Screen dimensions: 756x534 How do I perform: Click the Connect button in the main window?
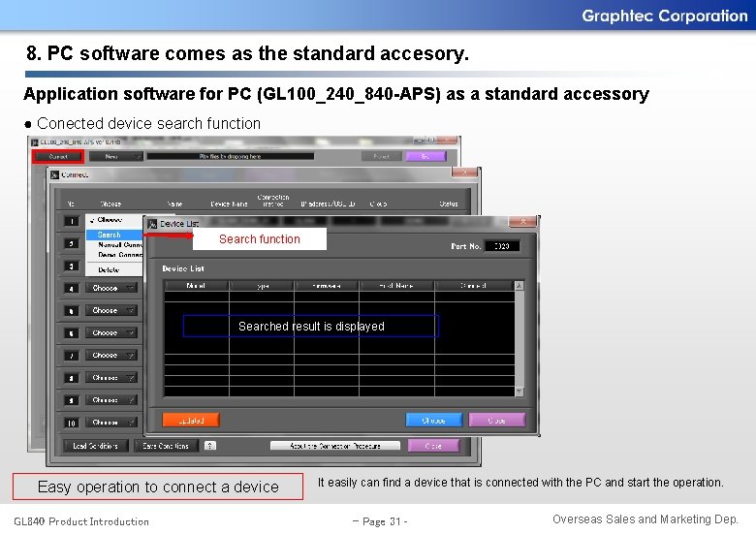[58, 157]
